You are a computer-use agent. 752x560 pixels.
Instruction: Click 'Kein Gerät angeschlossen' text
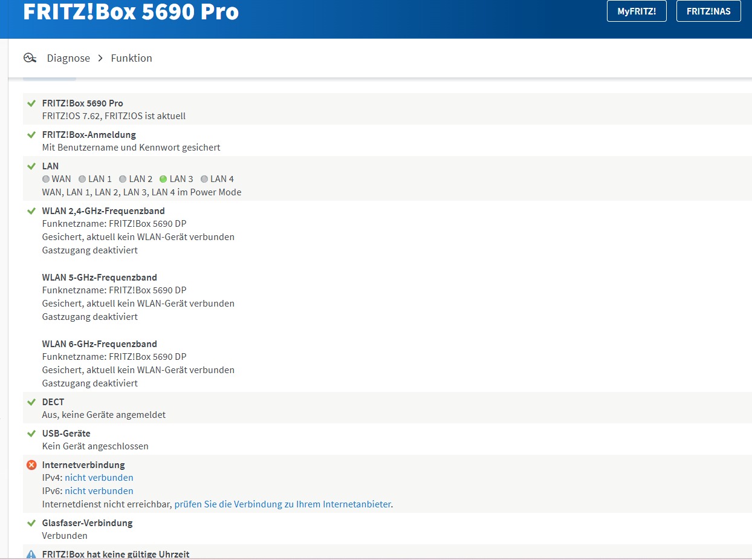tap(95, 446)
